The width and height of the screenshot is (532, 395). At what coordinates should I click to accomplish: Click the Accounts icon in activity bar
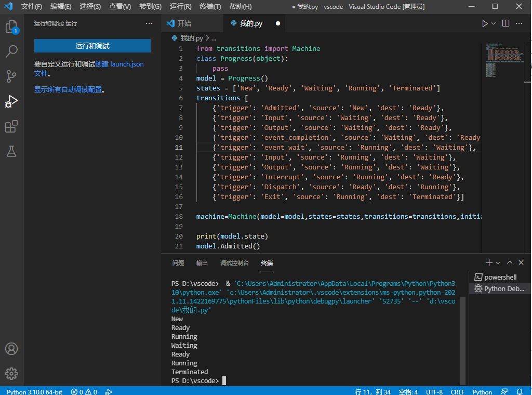coord(11,349)
